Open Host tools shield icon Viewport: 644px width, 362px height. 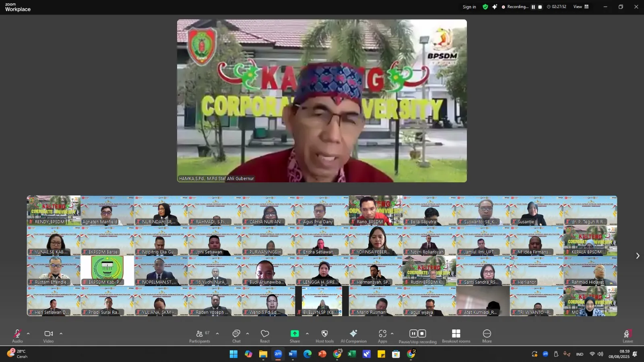point(324,336)
